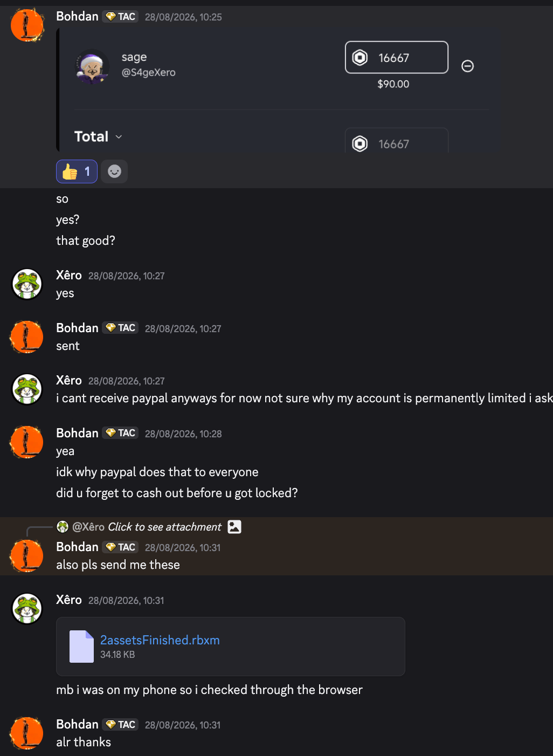Expand the Total chevron dropdown
The height and width of the screenshot is (756, 553).
119,137
